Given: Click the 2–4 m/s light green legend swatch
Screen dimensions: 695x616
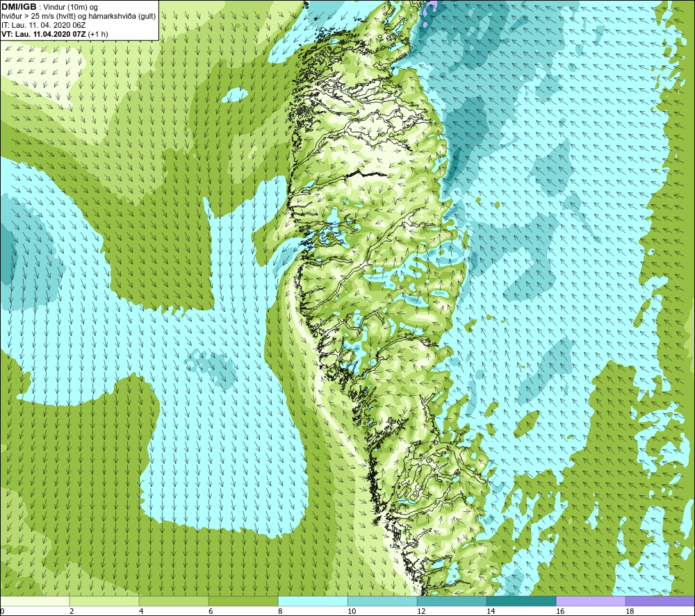Looking at the screenshot, I should (x=105, y=601).
